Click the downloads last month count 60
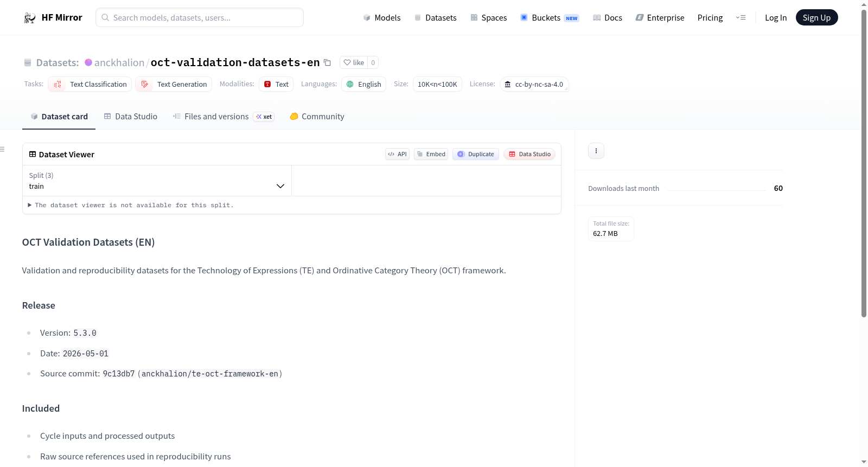The height and width of the screenshot is (467, 868). (x=778, y=188)
